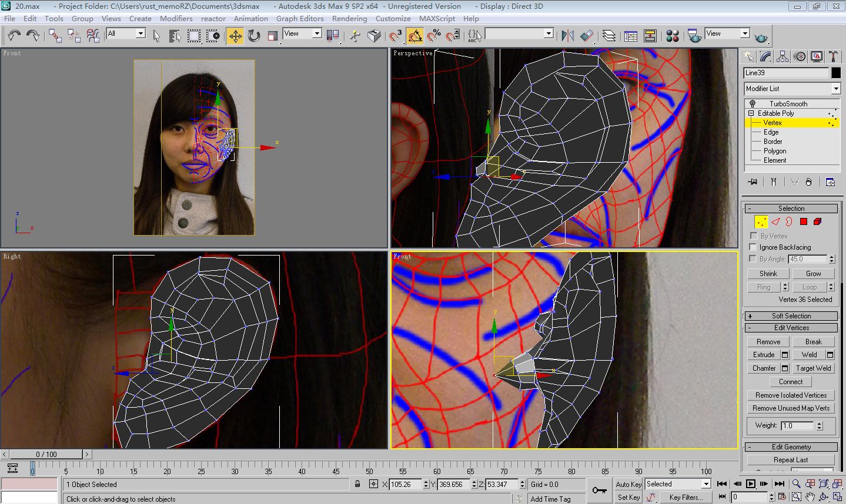Toggle the Selection Lock padlock

pos(357,484)
